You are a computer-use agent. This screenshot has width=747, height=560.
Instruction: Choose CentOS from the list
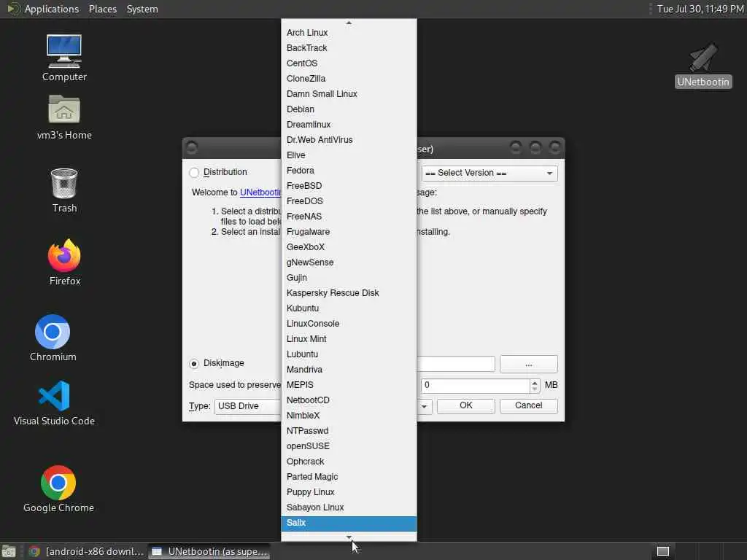349,63
